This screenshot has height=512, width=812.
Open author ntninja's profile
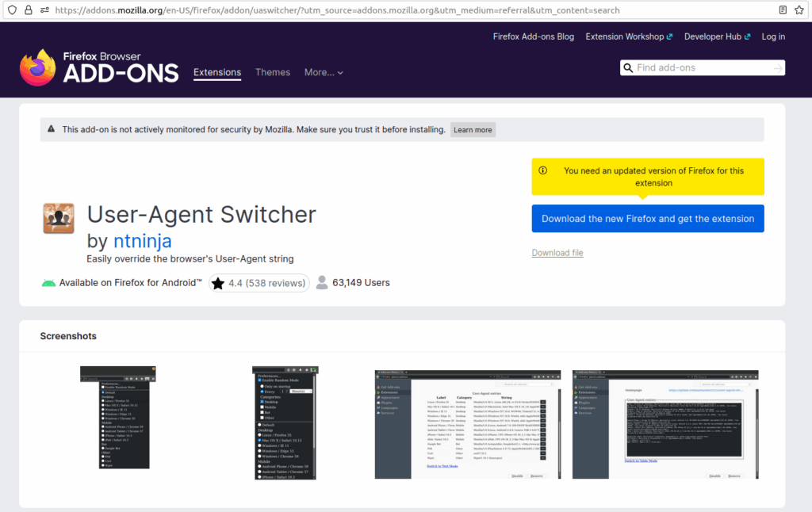pos(143,241)
